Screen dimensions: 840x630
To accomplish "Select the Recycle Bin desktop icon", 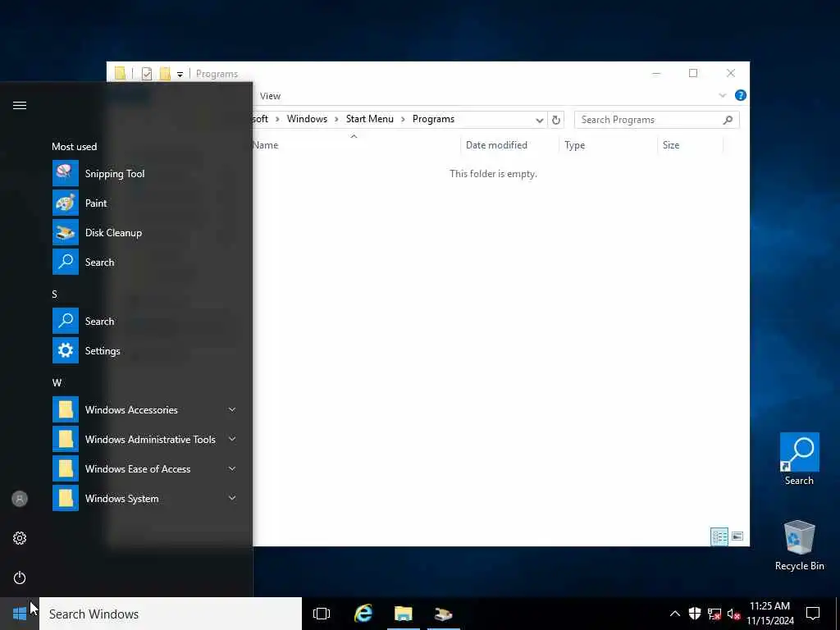I will (799, 546).
